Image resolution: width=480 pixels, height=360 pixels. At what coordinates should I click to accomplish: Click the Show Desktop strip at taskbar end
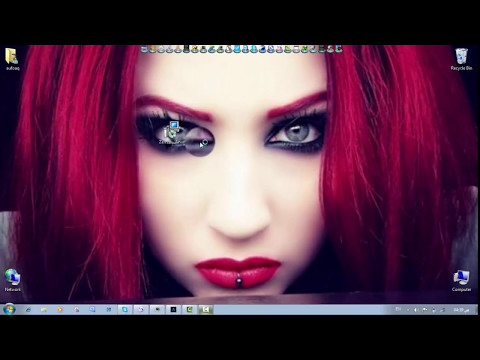[476, 310]
